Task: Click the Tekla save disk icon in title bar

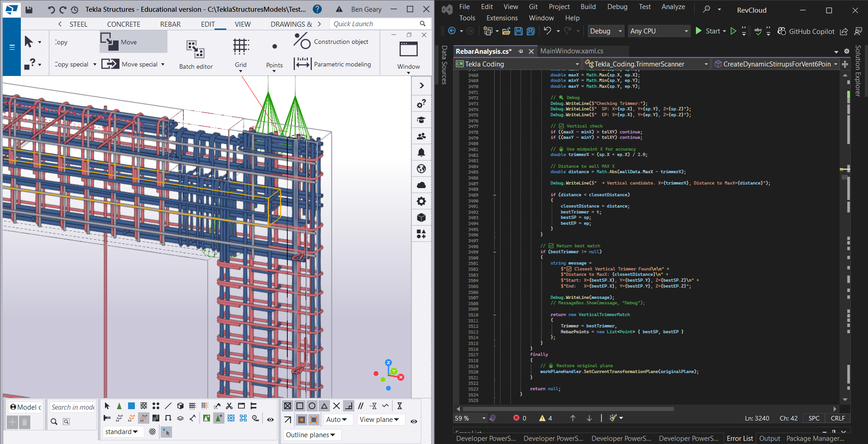Action: point(29,9)
